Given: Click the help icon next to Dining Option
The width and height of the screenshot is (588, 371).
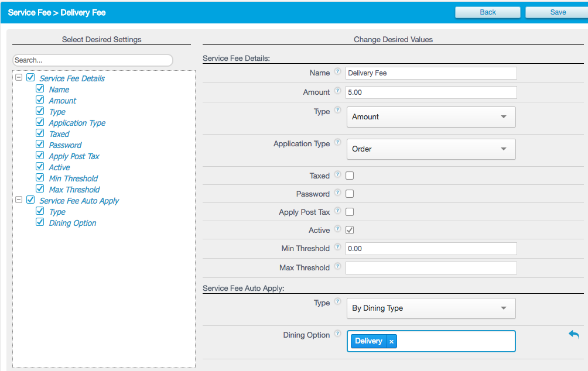Looking at the screenshot, I should click(x=337, y=334).
